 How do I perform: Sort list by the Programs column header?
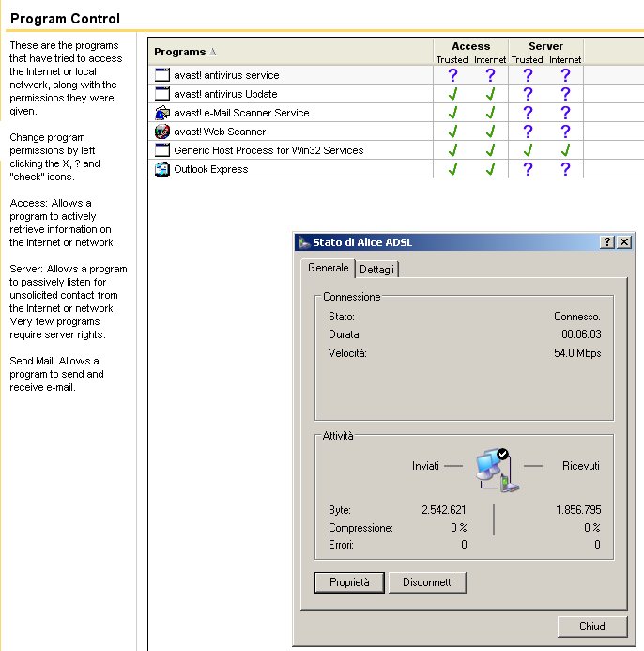[290, 52]
